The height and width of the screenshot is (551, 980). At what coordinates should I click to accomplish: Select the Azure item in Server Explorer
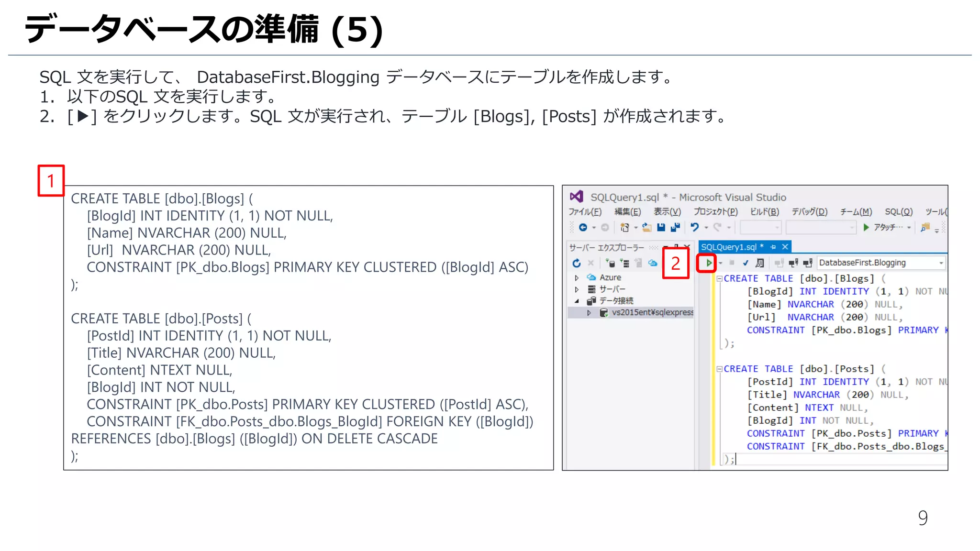coord(610,277)
